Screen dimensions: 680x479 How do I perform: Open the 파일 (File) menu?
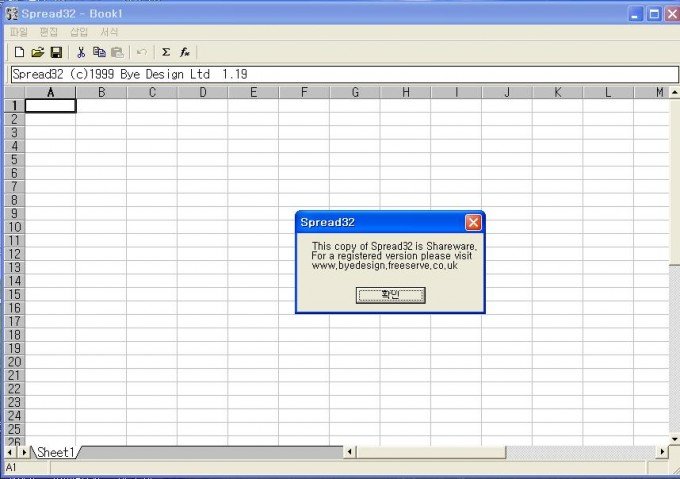point(19,32)
